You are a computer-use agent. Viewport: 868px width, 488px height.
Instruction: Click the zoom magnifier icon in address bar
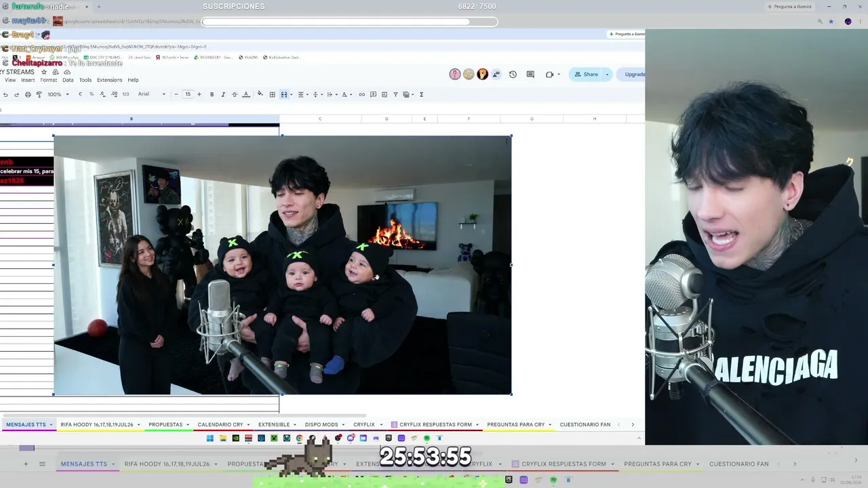(820, 22)
